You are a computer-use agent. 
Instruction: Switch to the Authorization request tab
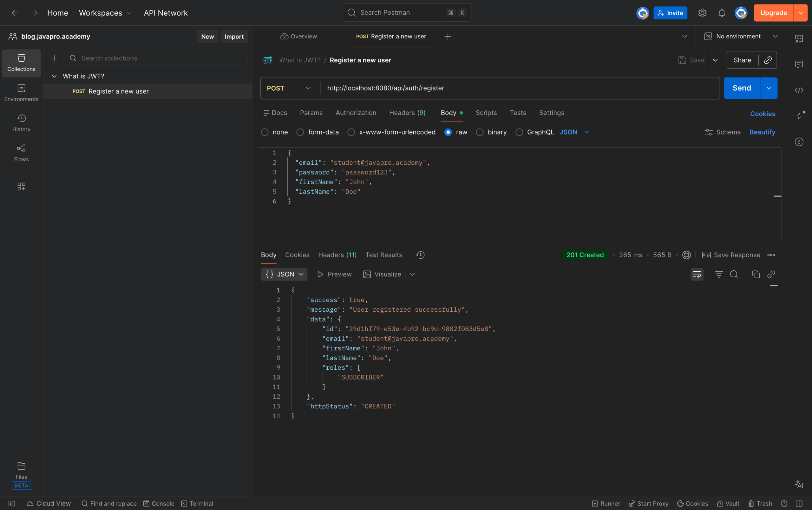click(356, 113)
